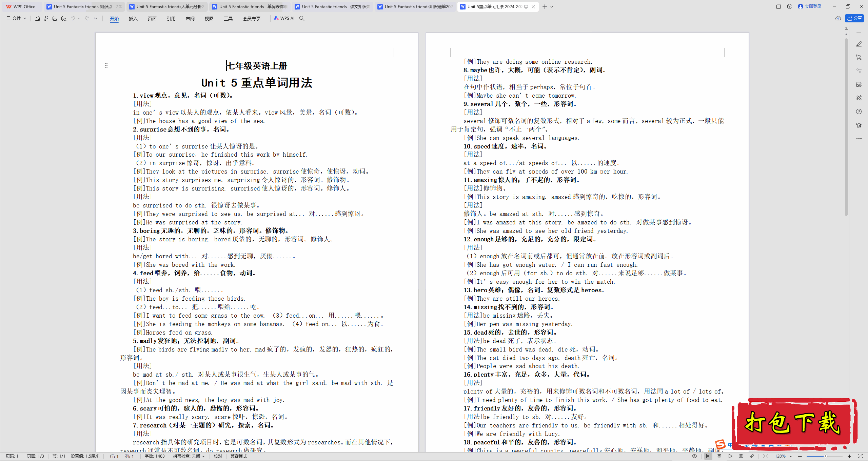Click 兼容模式 in status bar
The height and width of the screenshot is (461, 868).
[x=239, y=456]
